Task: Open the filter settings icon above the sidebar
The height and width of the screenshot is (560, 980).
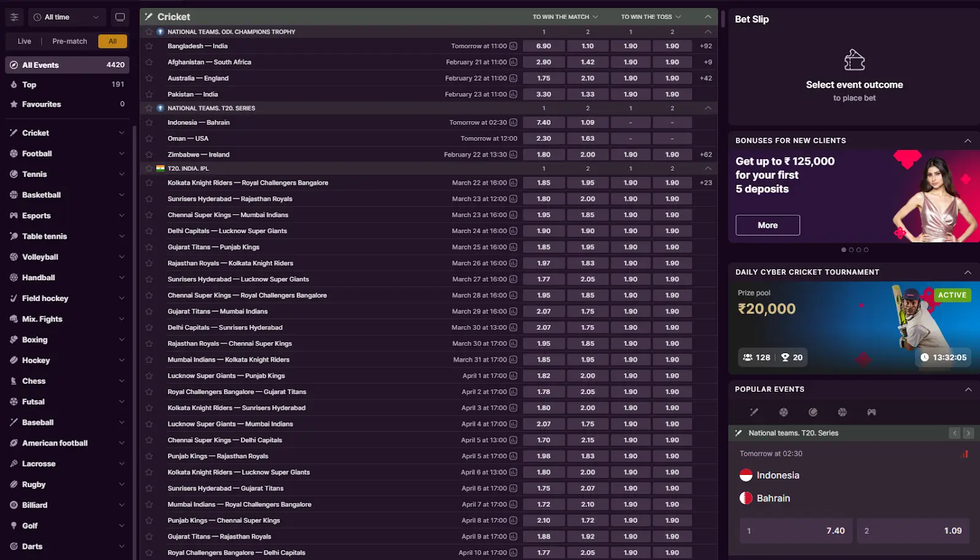Action: [x=15, y=17]
